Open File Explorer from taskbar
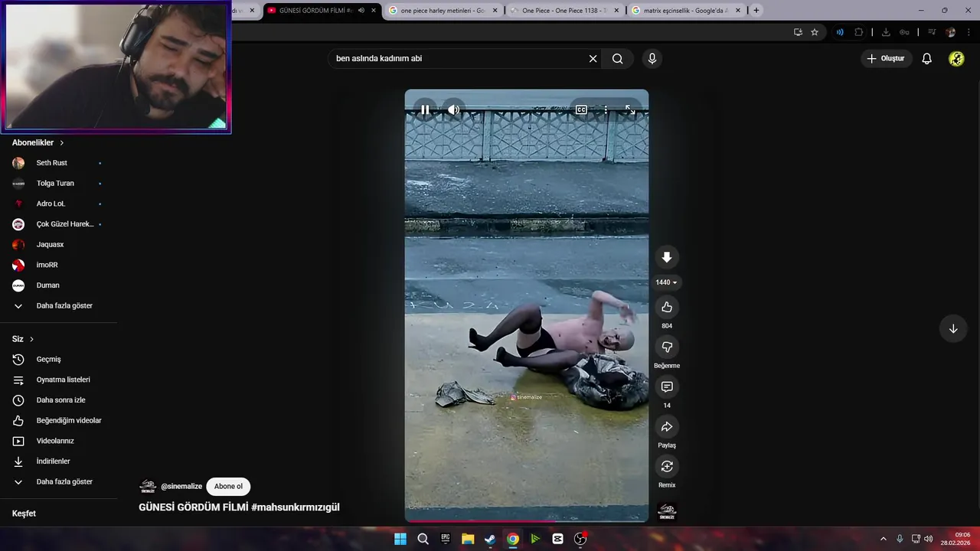 tap(468, 539)
